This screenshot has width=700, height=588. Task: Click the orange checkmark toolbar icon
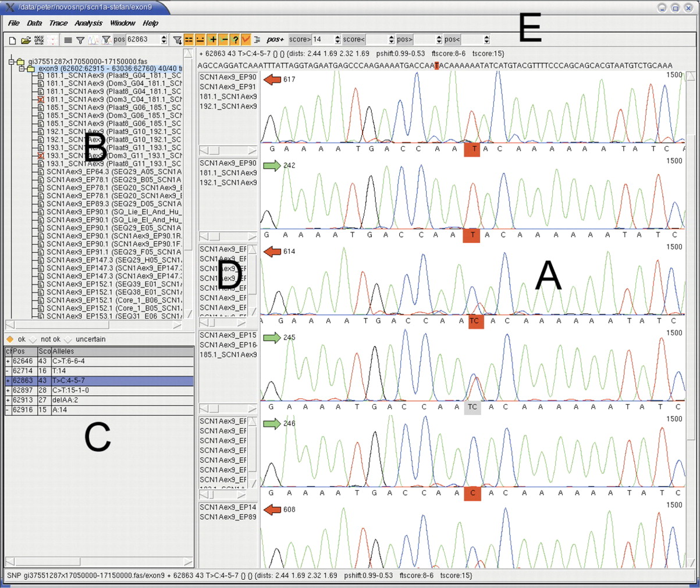pyautogui.click(x=246, y=40)
